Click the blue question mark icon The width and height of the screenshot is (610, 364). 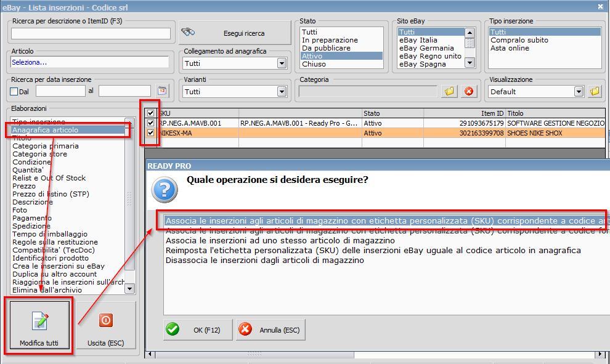165,190
